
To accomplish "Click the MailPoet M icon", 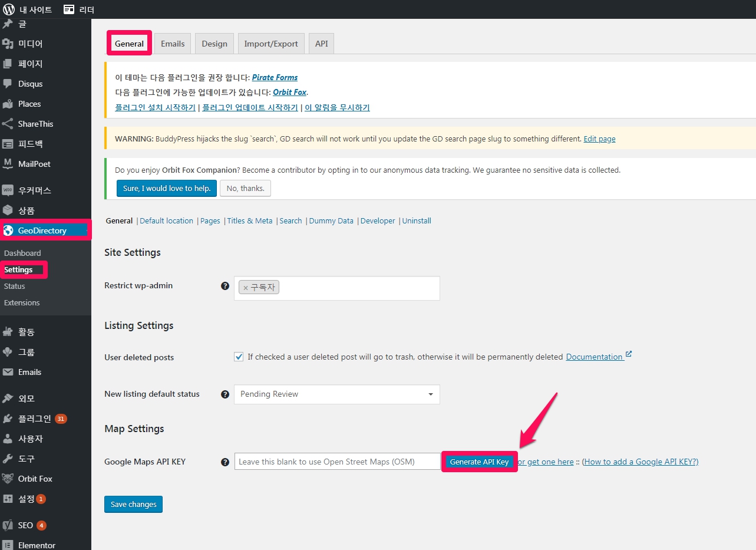I will pyautogui.click(x=8, y=164).
